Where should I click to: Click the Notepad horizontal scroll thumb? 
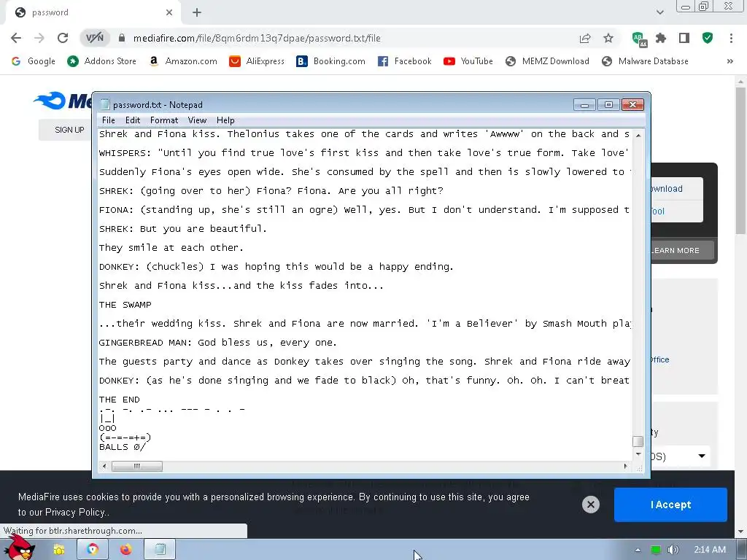[136, 466]
